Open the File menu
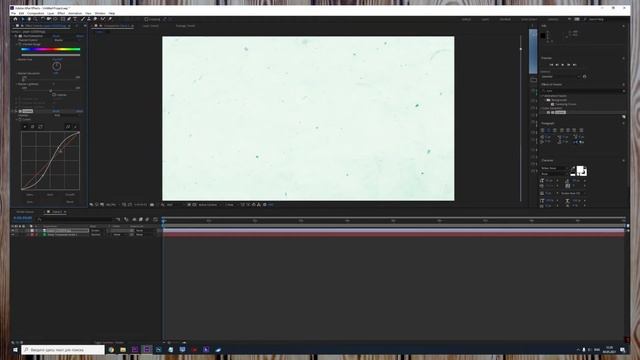This screenshot has width=640, height=360. (x=13, y=13)
